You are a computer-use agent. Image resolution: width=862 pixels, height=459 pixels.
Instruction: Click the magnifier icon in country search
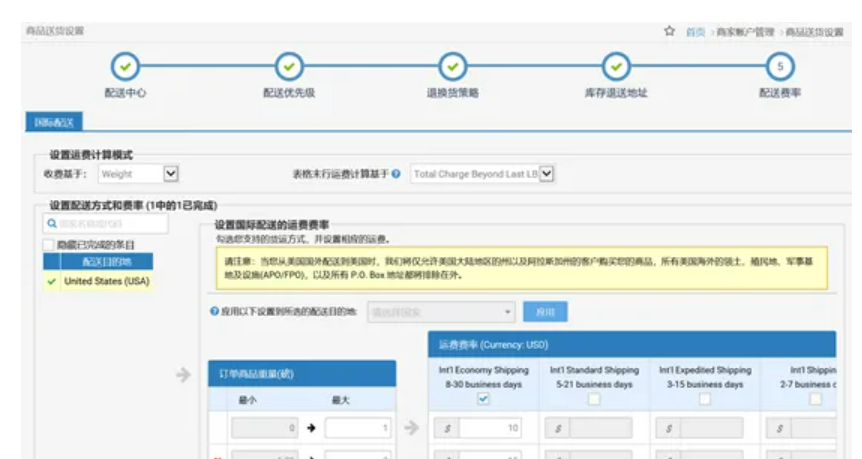(x=52, y=223)
